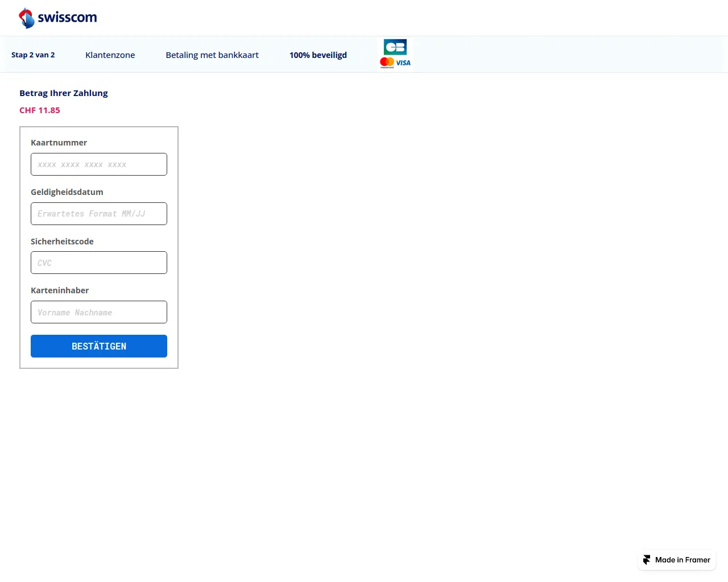Click the Visa icon
The height and width of the screenshot is (582, 728).
click(402, 63)
